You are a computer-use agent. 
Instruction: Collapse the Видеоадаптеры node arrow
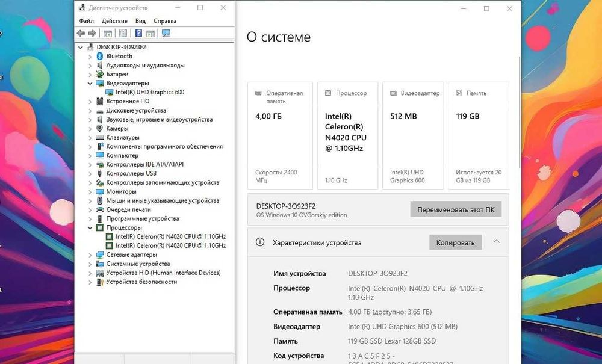click(90, 83)
